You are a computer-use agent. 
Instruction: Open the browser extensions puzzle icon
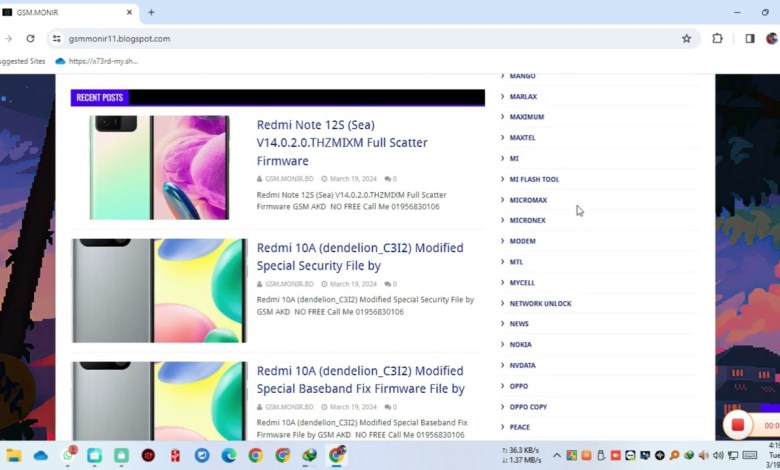point(717,39)
